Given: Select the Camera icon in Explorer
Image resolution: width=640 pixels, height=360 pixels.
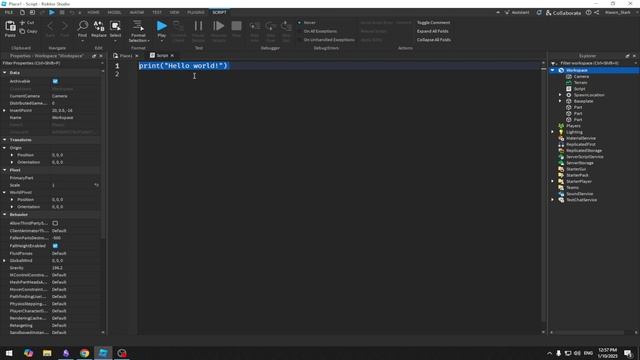Looking at the screenshot, I should point(569,76).
